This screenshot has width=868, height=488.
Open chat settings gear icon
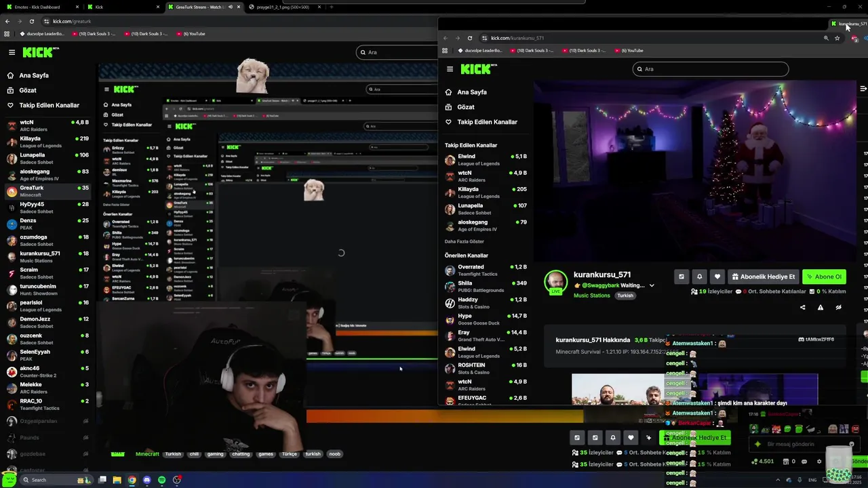pyautogui.click(x=819, y=462)
